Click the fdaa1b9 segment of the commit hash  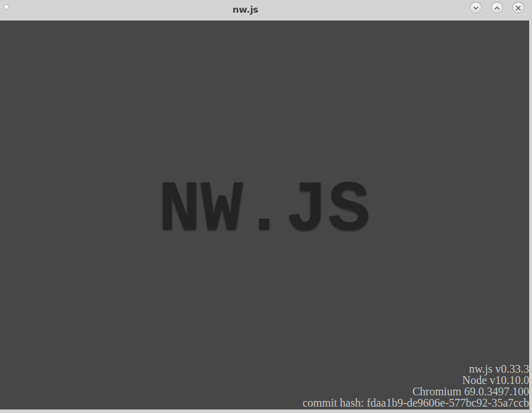click(386, 403)
